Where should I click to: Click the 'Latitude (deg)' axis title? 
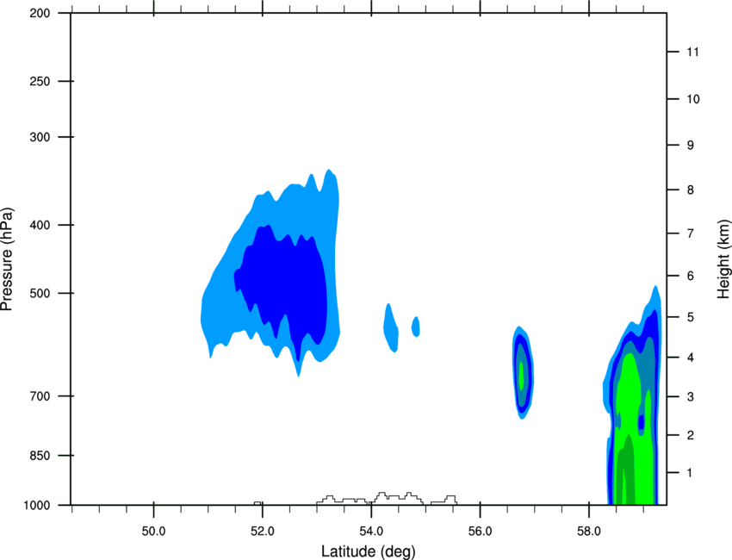(x=368, y=551)
